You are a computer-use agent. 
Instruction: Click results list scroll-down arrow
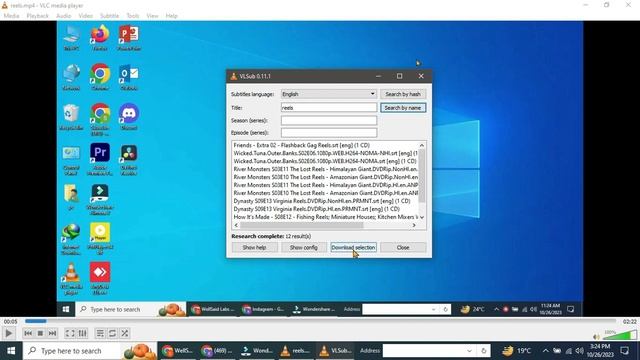[x=422, y=217]
